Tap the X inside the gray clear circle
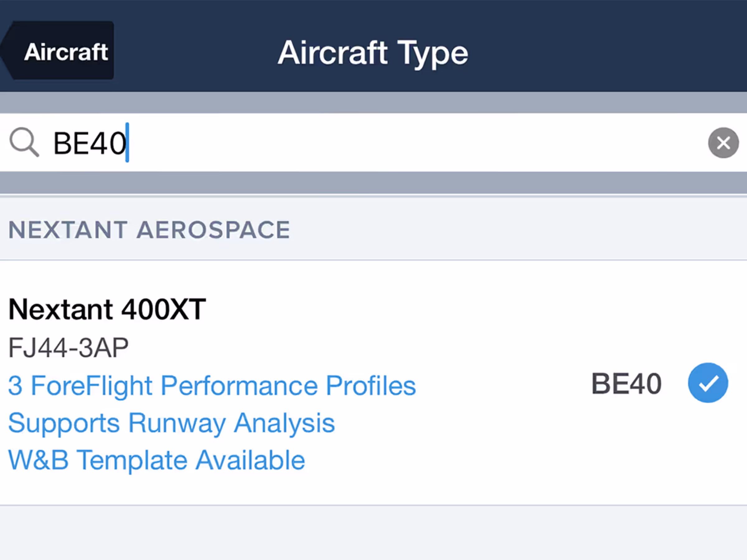The height and width of the screenshot is (560, 747). pos(723,143)
